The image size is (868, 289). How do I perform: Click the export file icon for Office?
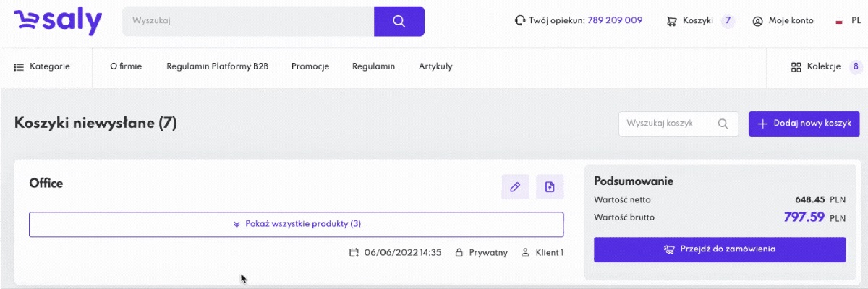(x=550, y=187)
